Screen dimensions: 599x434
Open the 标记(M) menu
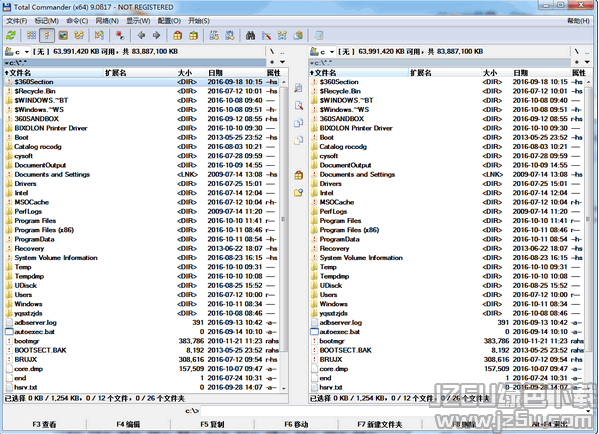(47, 21)
